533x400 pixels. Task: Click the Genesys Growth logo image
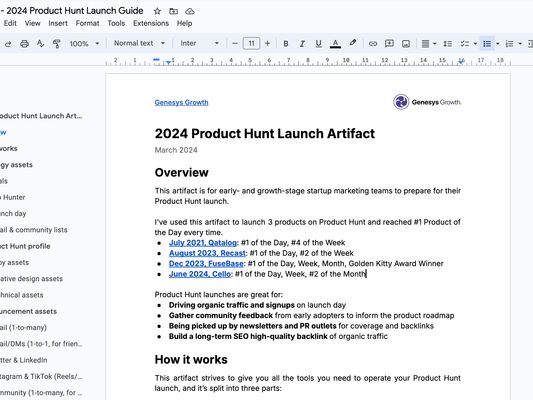(x=427, y=102)
